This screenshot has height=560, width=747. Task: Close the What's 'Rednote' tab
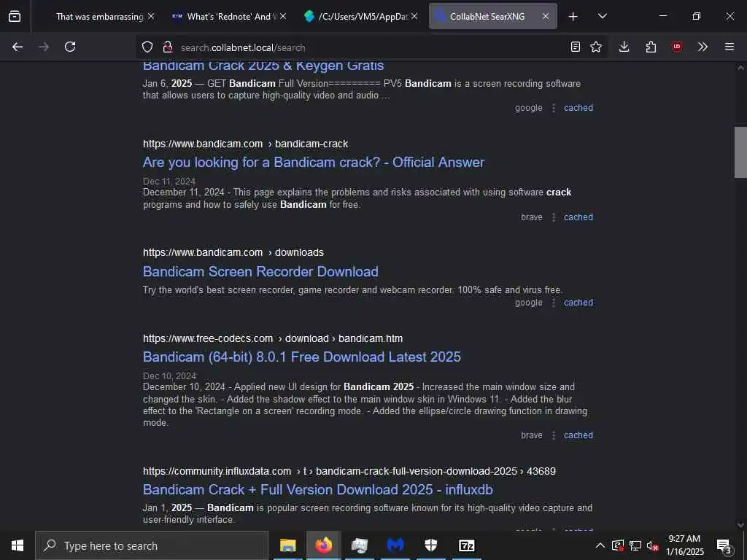[283, 16]
